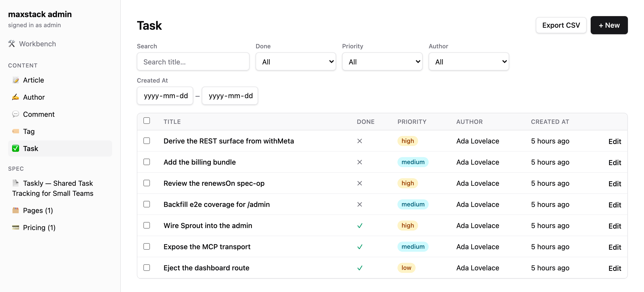Click the Tag label icon

[x=16, y=131]
